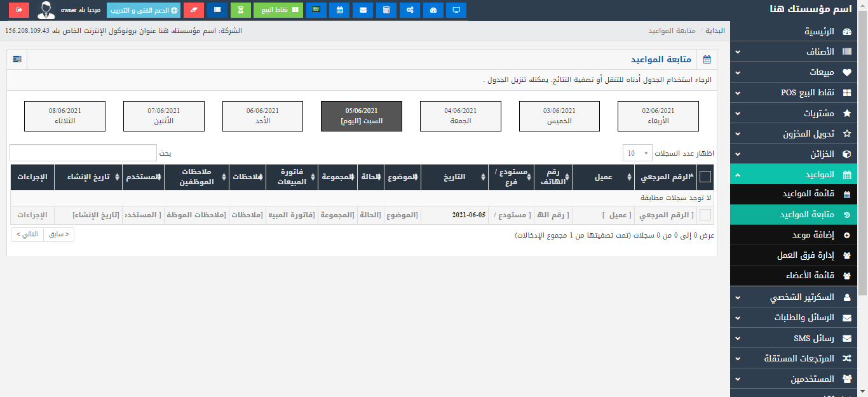
Task: Tick the select-all checkbox in table header
Action: [705, 177]
